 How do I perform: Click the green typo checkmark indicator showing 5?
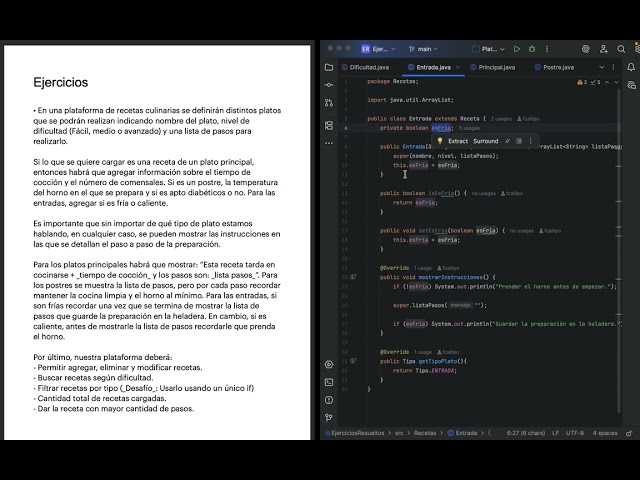[596, 82]
